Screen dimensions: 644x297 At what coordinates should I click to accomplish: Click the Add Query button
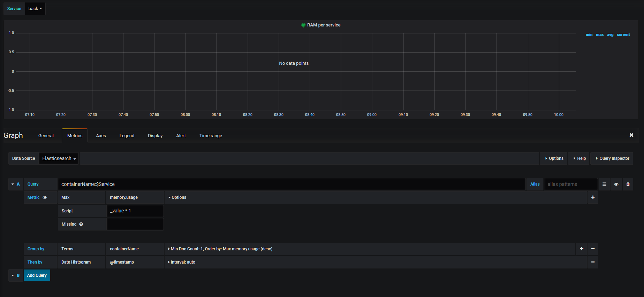tap(37, 275)
